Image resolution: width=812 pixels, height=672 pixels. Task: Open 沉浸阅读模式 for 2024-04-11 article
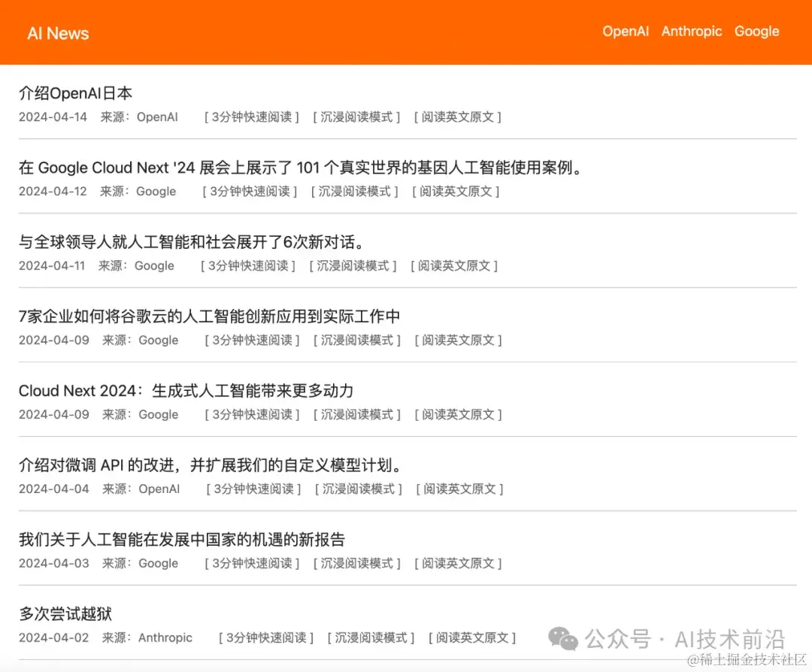point(353,265)
